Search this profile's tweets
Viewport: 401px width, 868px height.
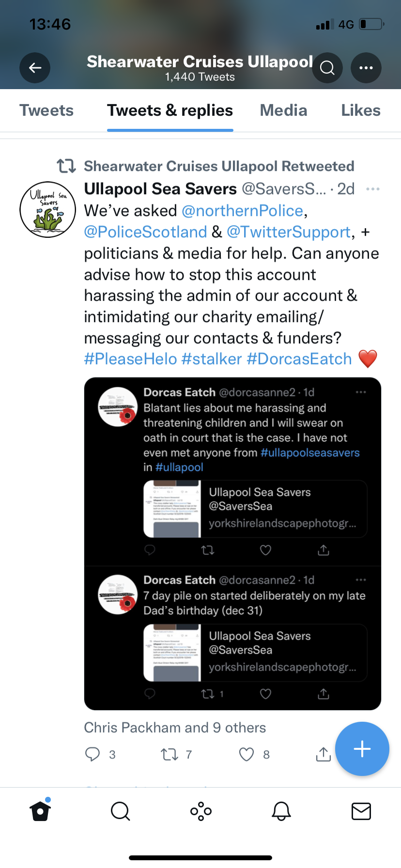(x=327, y=68)
